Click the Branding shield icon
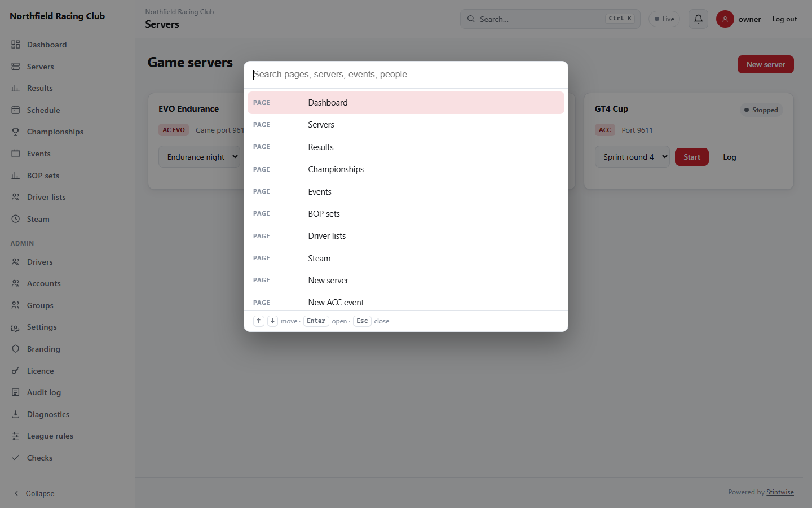812x508 pixels. (x=16, y=349)
